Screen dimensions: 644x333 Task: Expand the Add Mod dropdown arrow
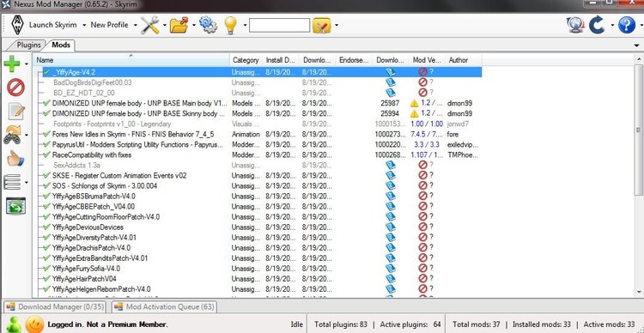(x=27, y=64)
